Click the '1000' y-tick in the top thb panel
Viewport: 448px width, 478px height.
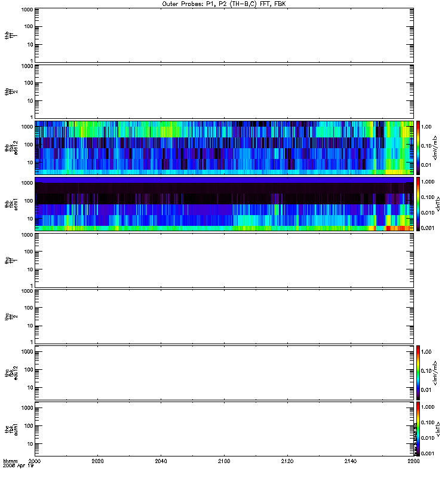coord(27,10)
